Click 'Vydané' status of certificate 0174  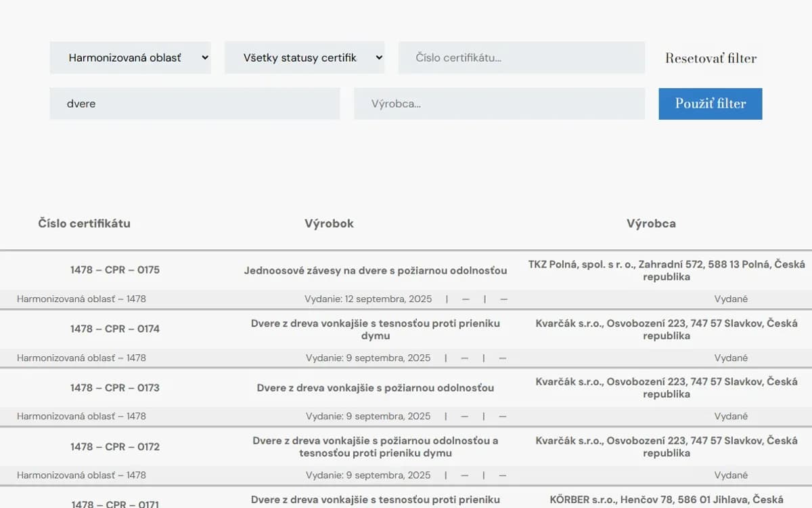731,358
